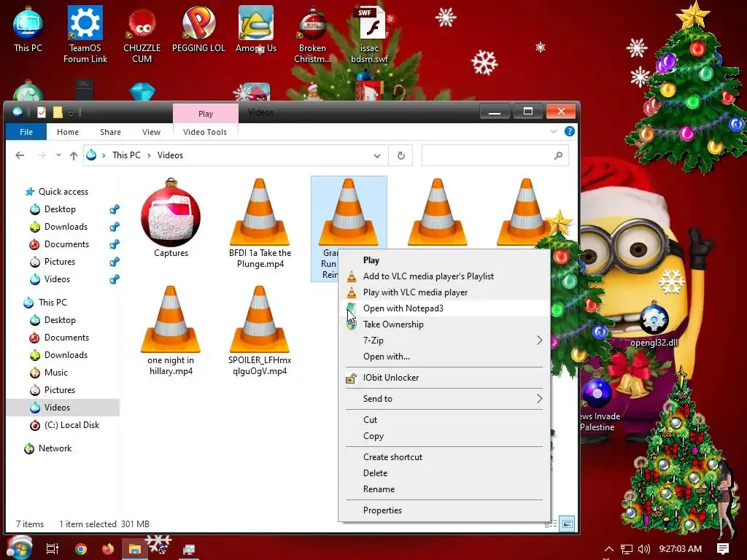Viewport: 747px width, 560px height.
Task: Open Downloads under Quick access
Action: coord(66,227)
